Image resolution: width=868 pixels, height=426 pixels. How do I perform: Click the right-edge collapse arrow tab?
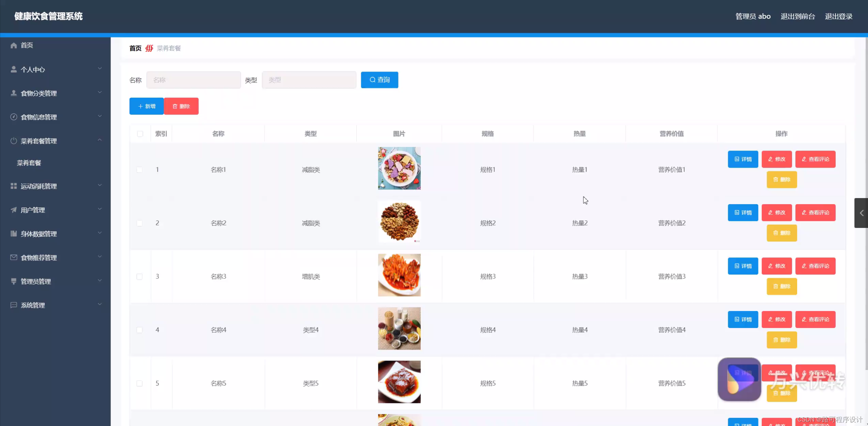coord(861,213)
